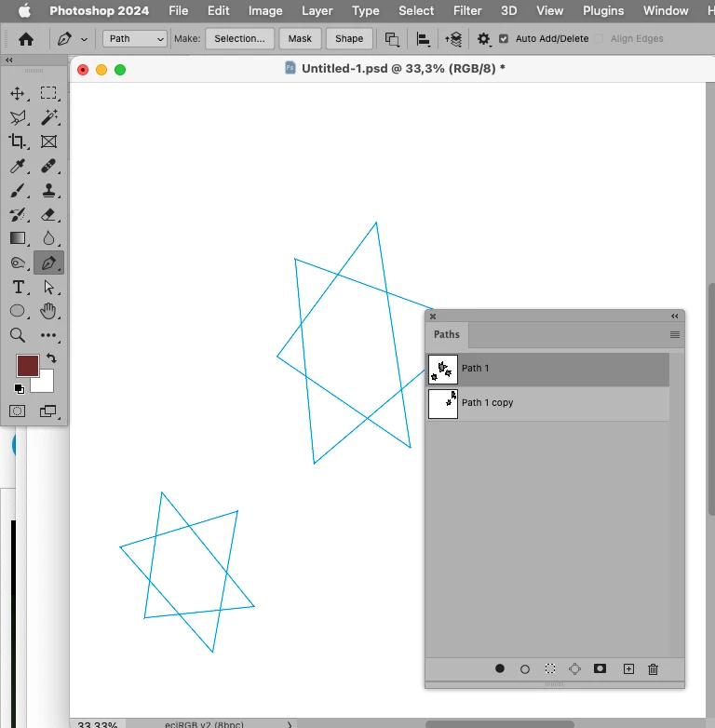Open status bar info arrow
Viewport: 715px width, 728px height.
click(x=290, y=724)
